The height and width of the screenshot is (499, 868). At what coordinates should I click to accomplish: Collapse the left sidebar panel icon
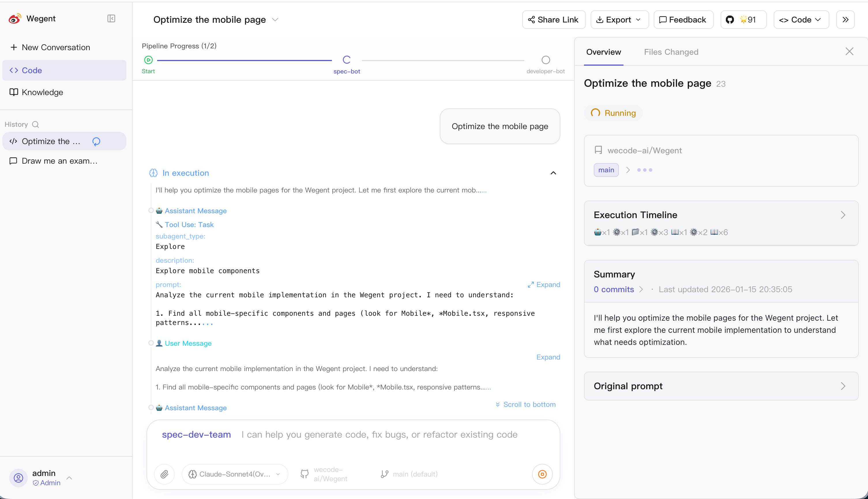[111, 18]
